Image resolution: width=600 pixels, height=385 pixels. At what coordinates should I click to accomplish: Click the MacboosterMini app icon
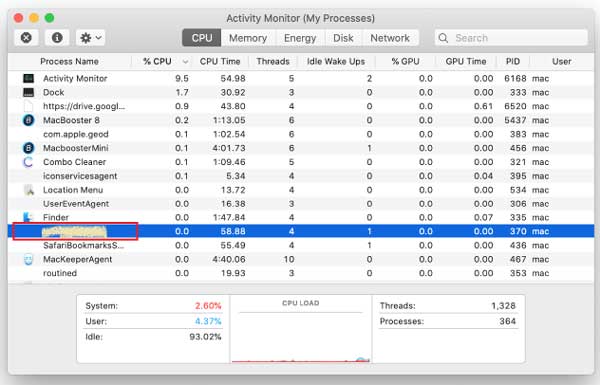(x=28, y=148)
